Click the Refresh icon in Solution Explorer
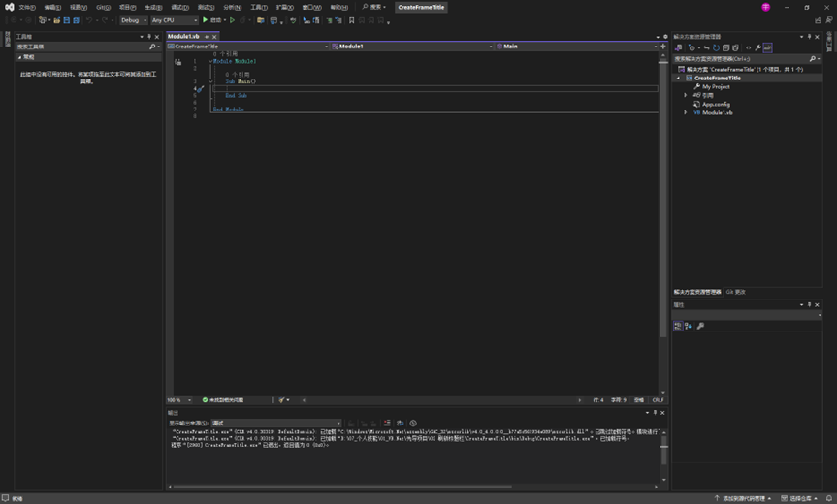 717,48
